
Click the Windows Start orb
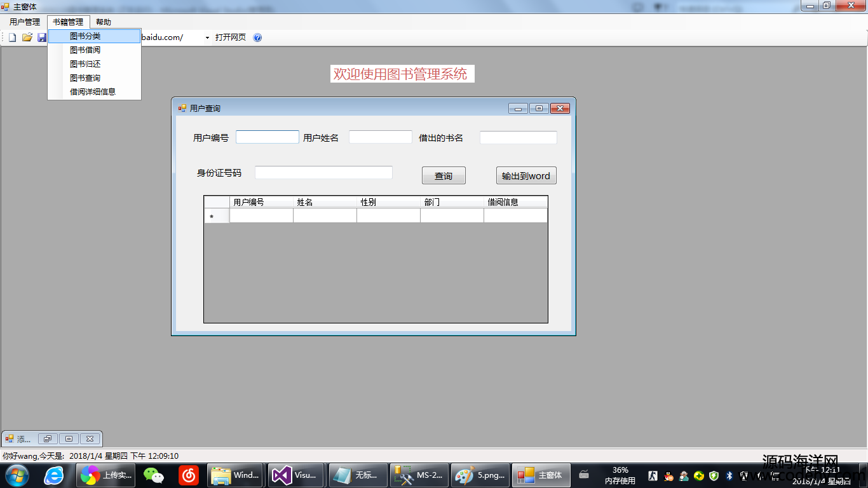(17, 475)
